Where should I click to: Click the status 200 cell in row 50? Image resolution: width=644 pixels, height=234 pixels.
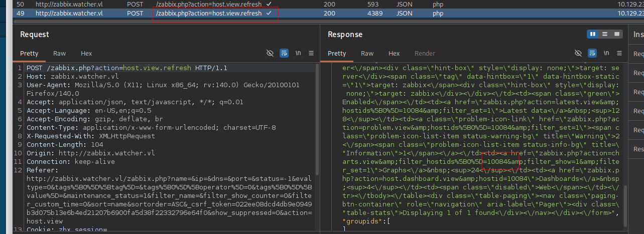[x=329, y=4]
